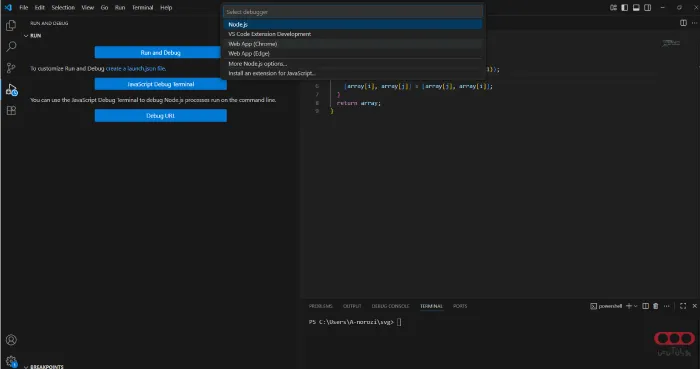Switch to the PORTS tab
The width and height of the screenshot is (700, 369).
pos(460,306)
